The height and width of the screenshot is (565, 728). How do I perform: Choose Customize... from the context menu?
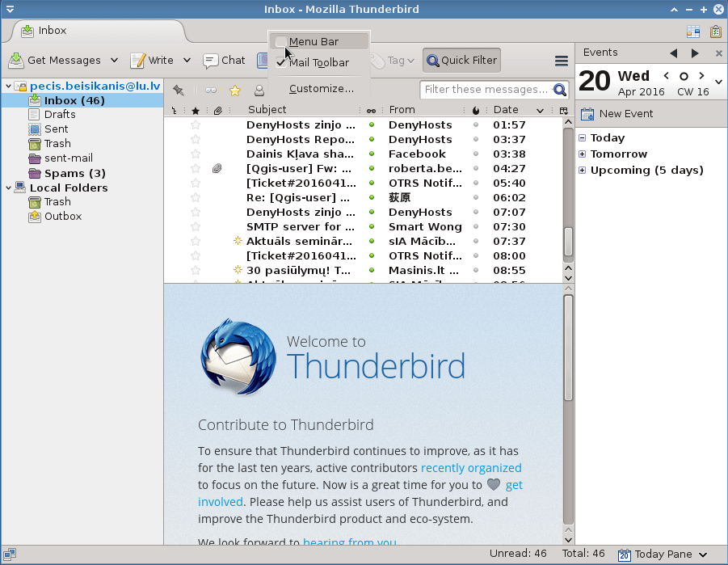pos(322,88)
